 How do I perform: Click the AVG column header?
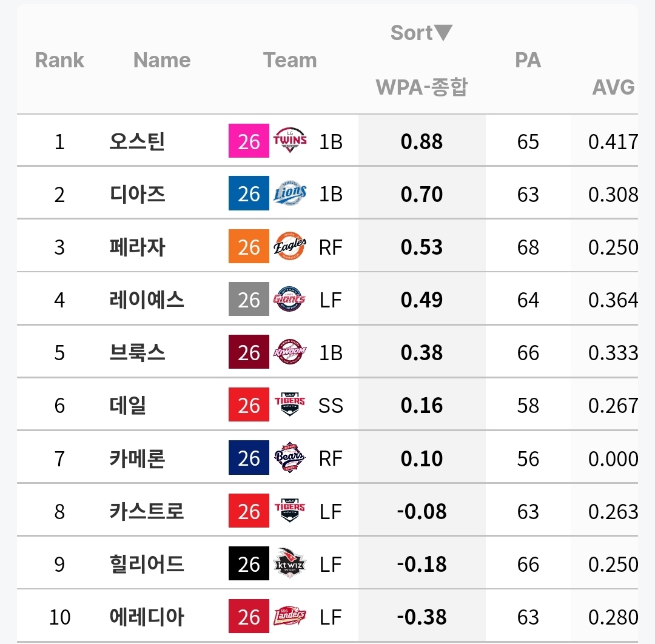(x=613, y=87)
